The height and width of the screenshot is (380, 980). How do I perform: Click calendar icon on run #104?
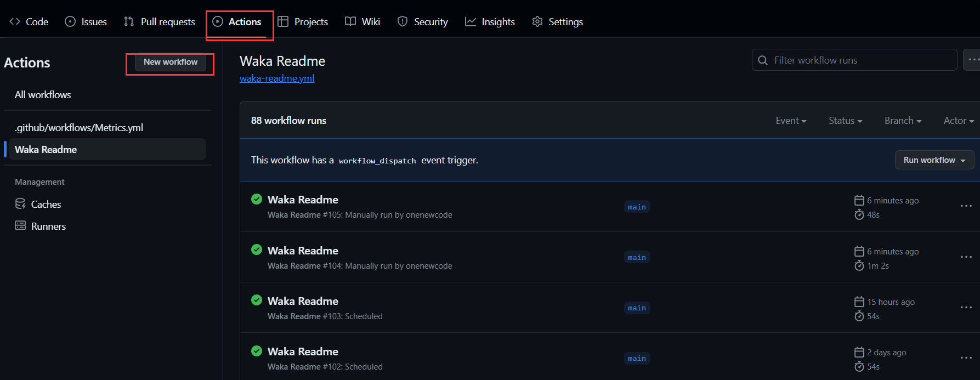click(x=859, y=251)
